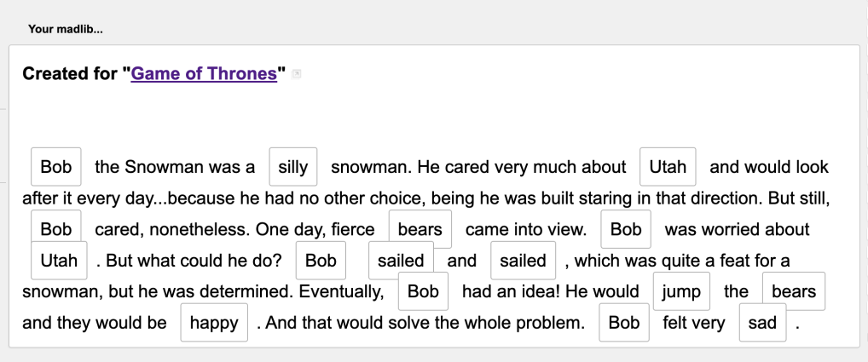Select the 'bears' box after 'jump the'
The image size is (868, 362).
point(793,291)
